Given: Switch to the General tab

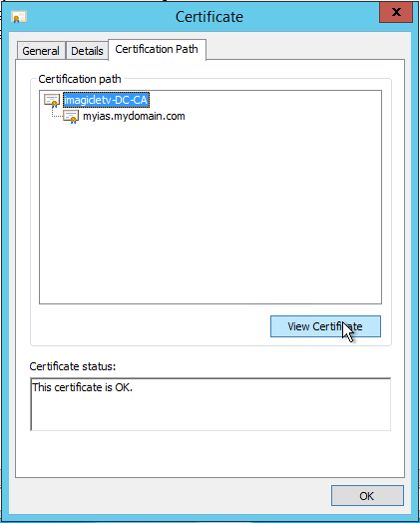Looking at the screenshot, I should click(41, 51).
